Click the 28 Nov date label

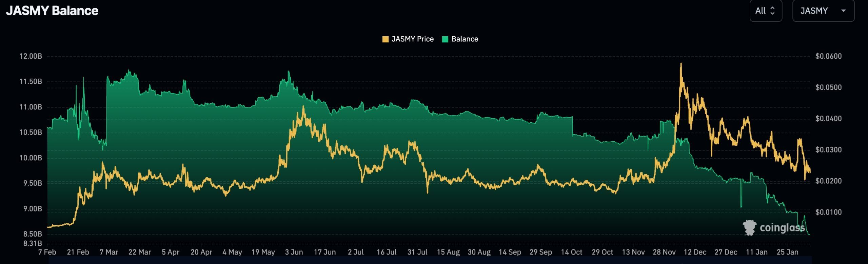click(x=664, y=252)
